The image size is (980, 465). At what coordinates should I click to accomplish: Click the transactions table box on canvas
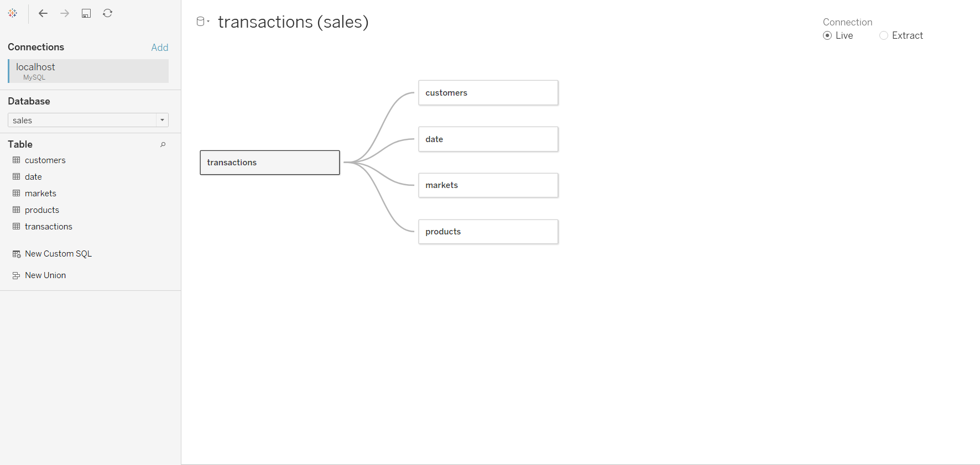tap(270, 163)
